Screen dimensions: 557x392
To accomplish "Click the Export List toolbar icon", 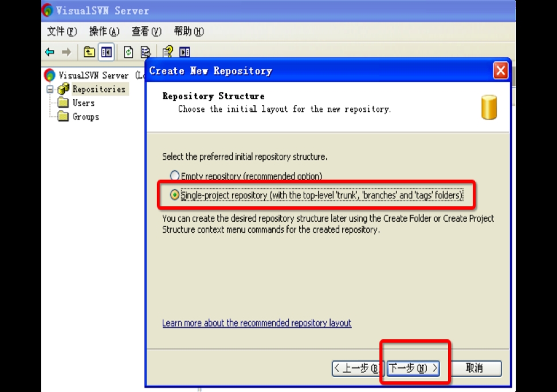I will (146, 52).
